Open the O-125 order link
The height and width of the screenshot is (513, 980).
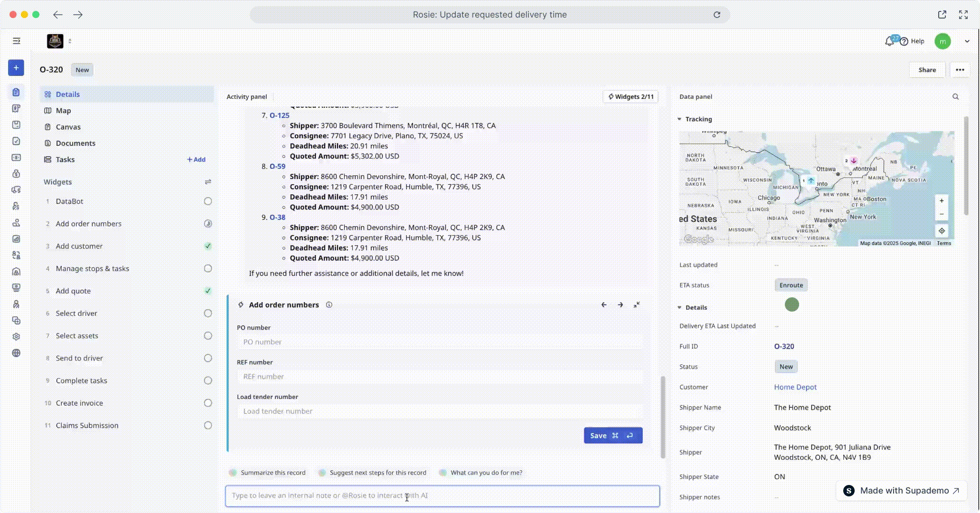279,115
